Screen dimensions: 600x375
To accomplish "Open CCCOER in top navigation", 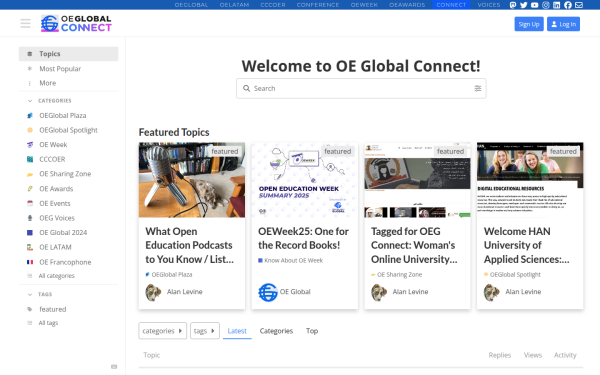I will 273,5.
